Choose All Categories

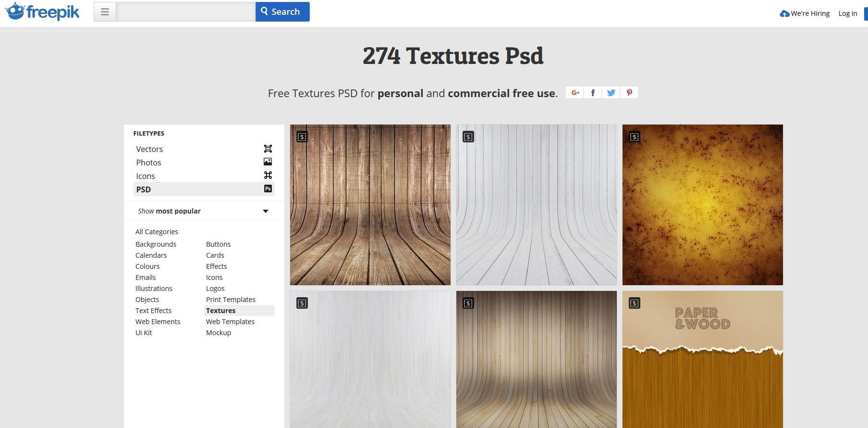pyautogui.click(x=157, y=232)
